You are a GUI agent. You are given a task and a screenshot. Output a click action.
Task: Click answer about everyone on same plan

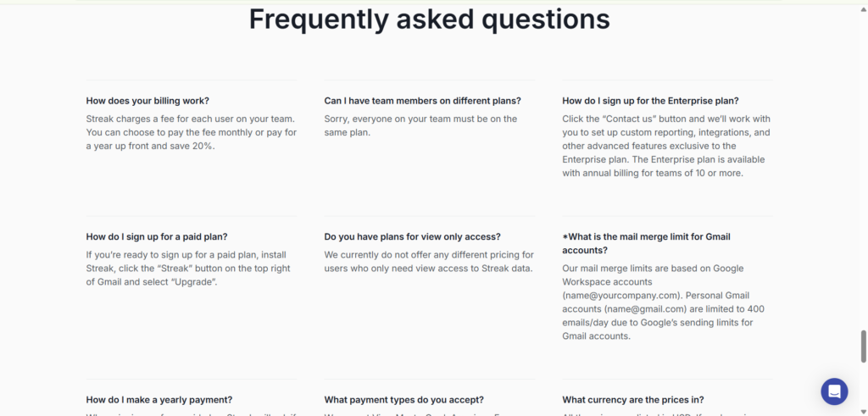420,125
